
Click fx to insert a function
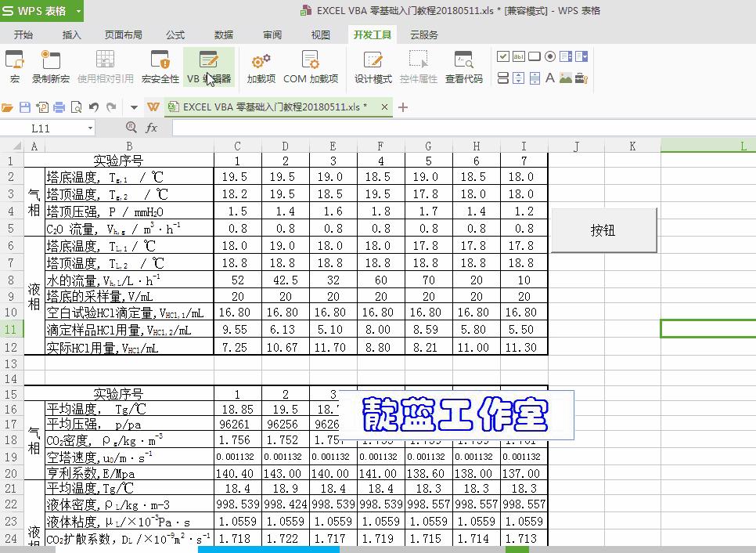(152, 127)
